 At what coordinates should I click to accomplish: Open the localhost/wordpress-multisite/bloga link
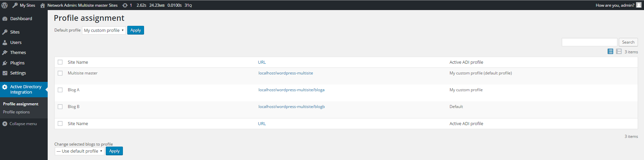click(x=291, y=90)
